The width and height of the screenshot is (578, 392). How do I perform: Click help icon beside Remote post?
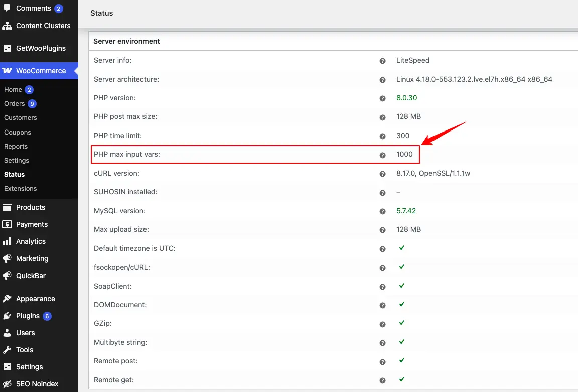click(383, 362)
